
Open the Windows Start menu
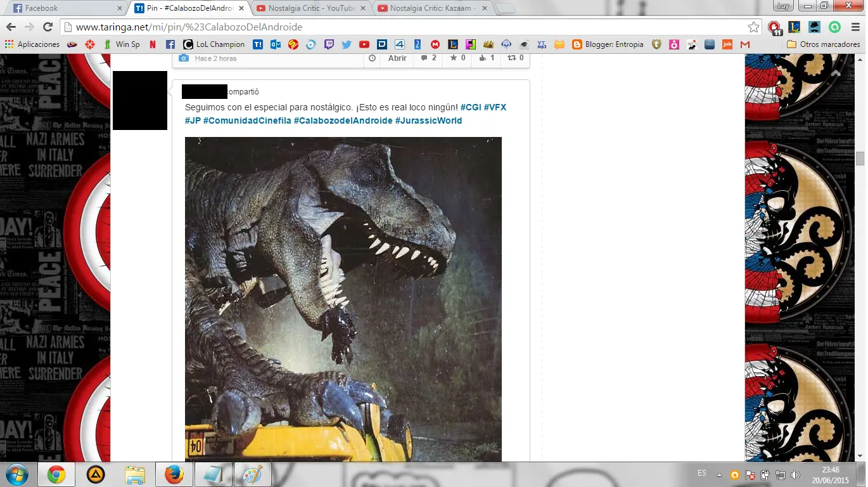pyautogui.click(x=16, y=474)
